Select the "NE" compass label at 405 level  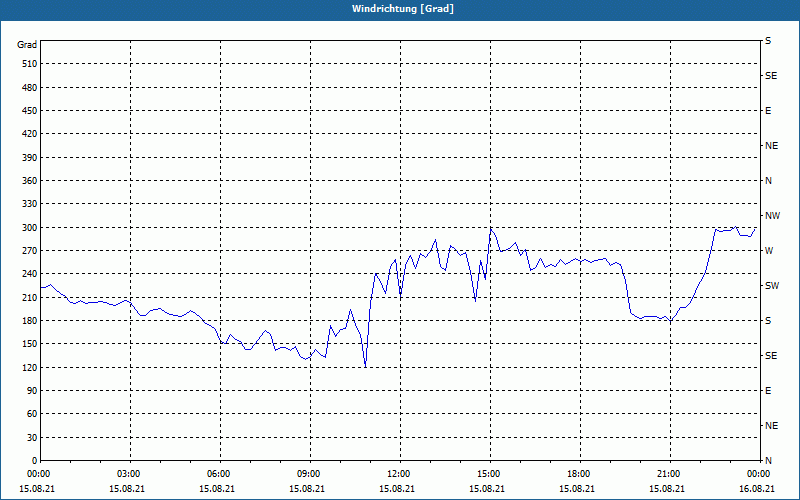tap(771, 146)
